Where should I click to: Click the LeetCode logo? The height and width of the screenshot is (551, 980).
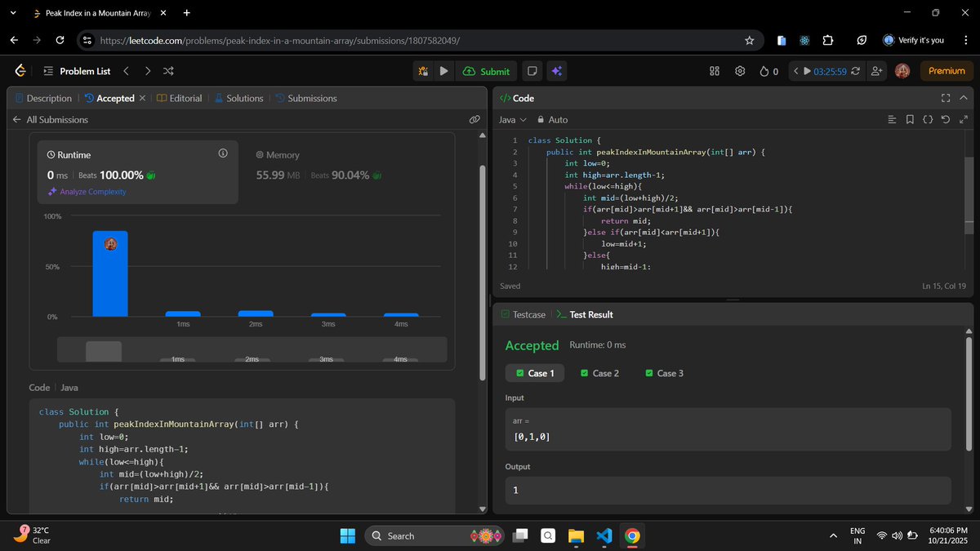[20, 71]
